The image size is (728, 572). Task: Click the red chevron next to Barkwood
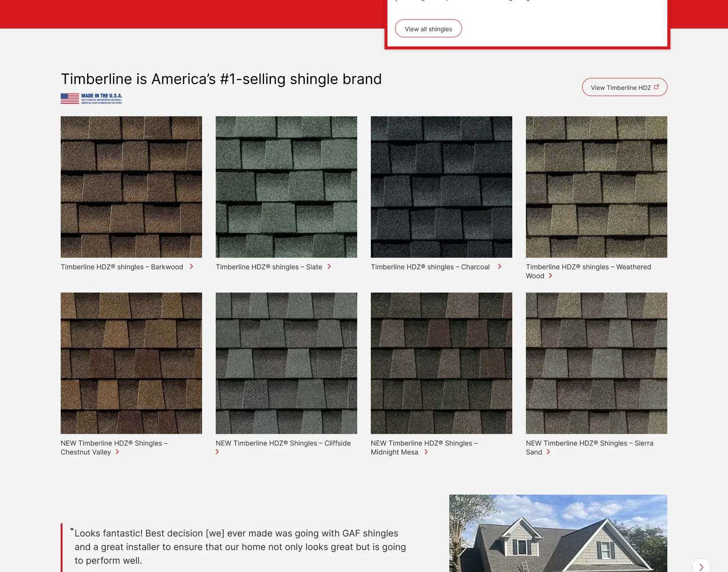pos(191,266)
